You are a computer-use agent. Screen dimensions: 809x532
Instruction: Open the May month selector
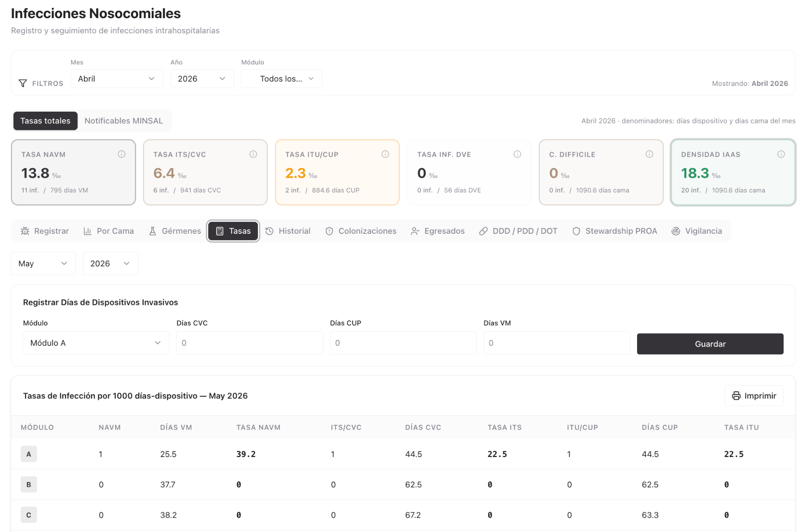(x=43, y=264)
